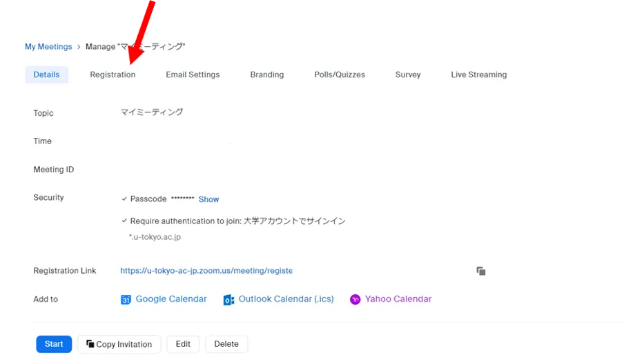Switch to the Email Settings tab
The image size is (624, 364).
[193, 74]
